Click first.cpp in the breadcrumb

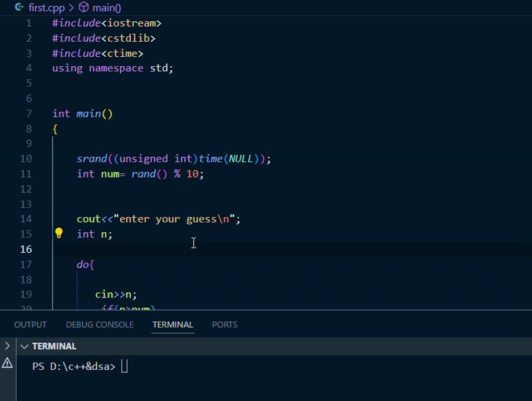coord(47,7)
